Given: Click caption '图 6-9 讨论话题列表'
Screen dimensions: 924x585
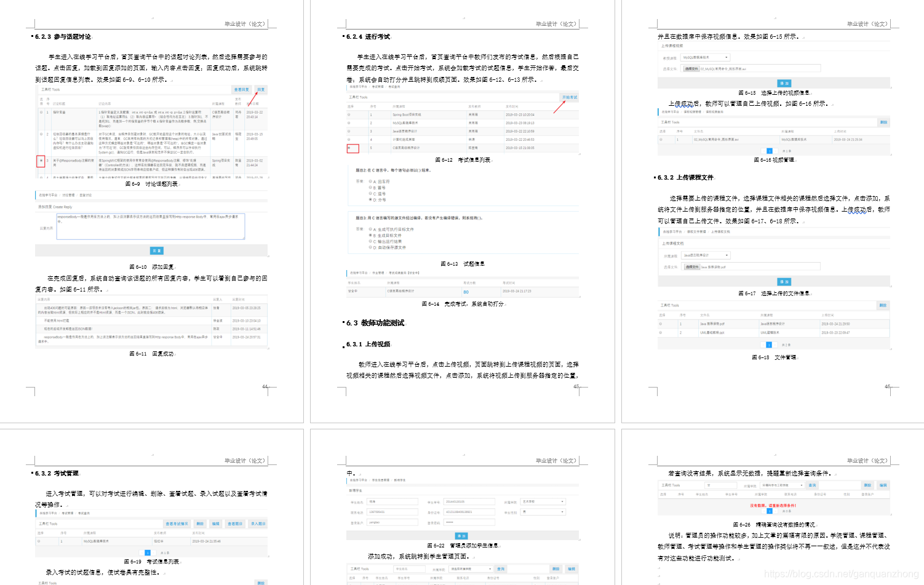Looking at the screenshot, I should pos(151,184).
